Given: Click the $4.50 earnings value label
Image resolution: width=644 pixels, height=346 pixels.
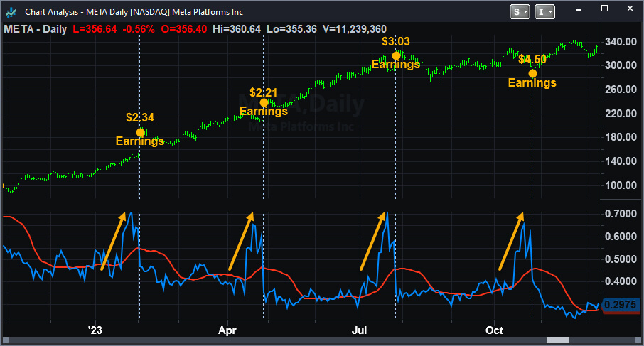Looking at the screenshot, I should [x=532, y=59].
